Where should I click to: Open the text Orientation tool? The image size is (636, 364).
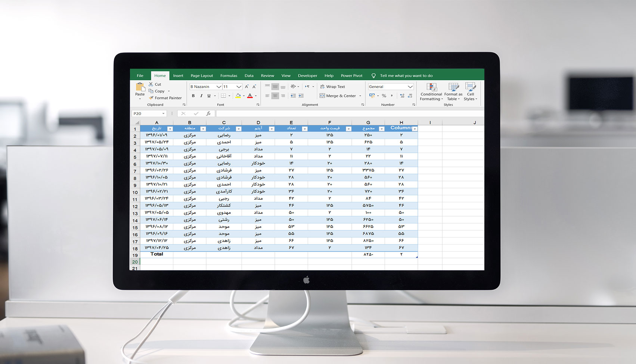click(293, 86)
